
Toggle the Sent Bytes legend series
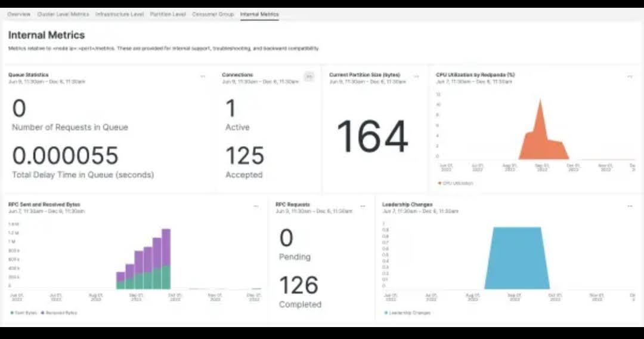pyautogui.click(x=23, y=313)
